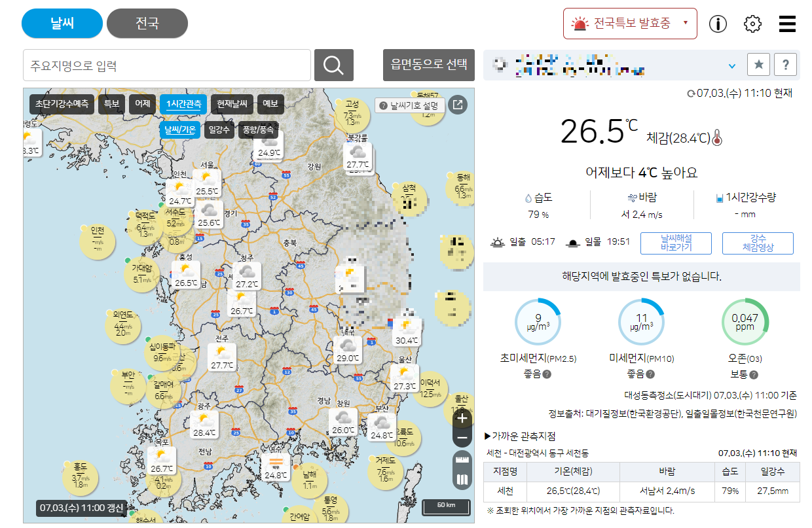Zoom in the map
Screen dimensions: 812x528
click(x=462, y=417)
